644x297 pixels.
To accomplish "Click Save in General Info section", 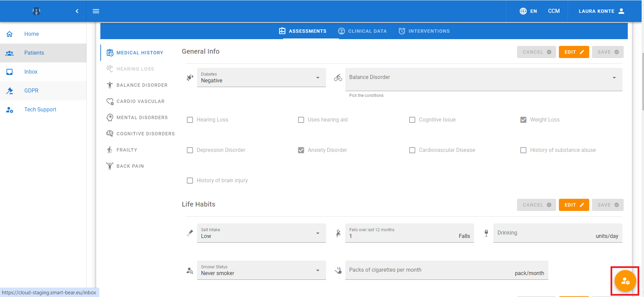I will coord(608,52).
